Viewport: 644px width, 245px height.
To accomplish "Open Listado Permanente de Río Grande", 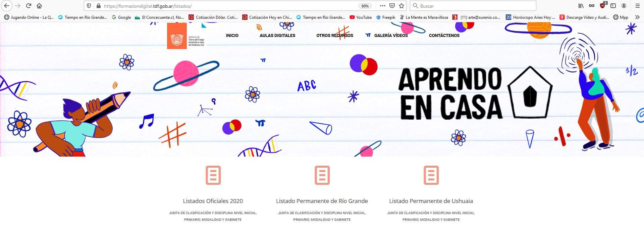I will coord(322,201).
